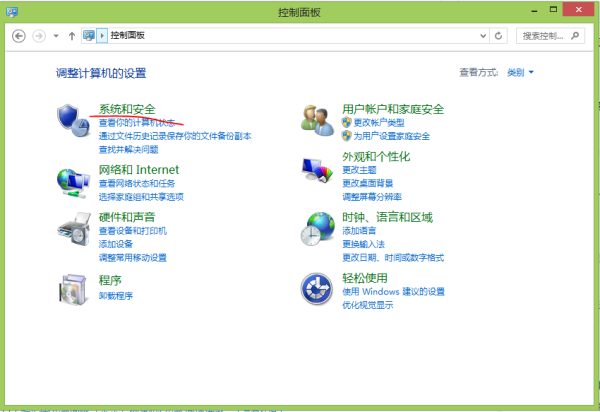Viewport: 600px width, 412px height.
Task: Maximize the Control Panel window
Action: [553, 10]
